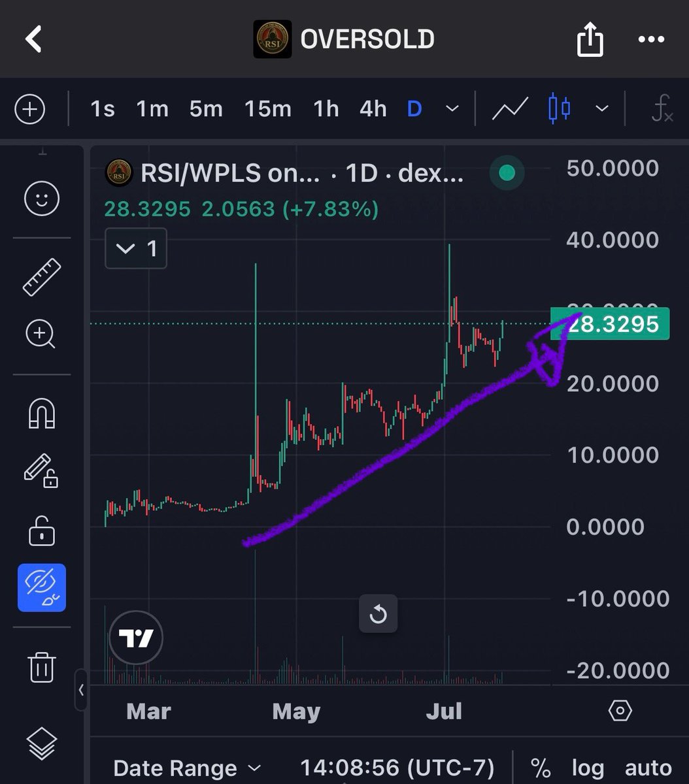The width and height of the screenshot is (689, 784).
Task: Tap the current price label 28.3295
Action: pos(610,324)
